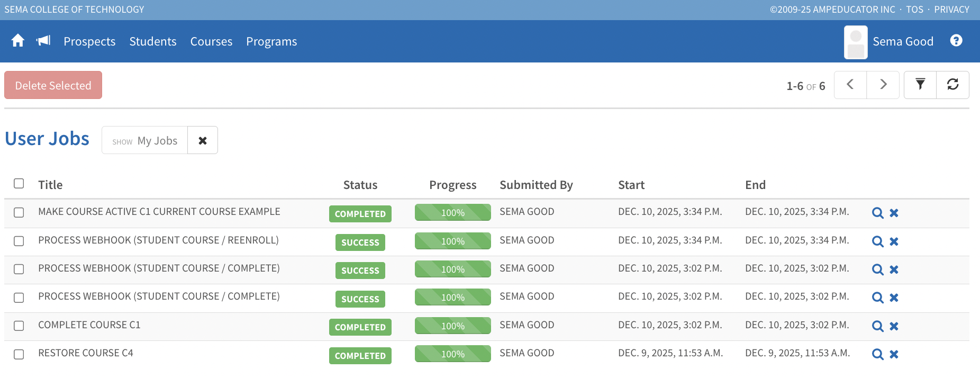Go to the home page icon
Viewport: 980px width, 378px height.
[x=18, y=41]
